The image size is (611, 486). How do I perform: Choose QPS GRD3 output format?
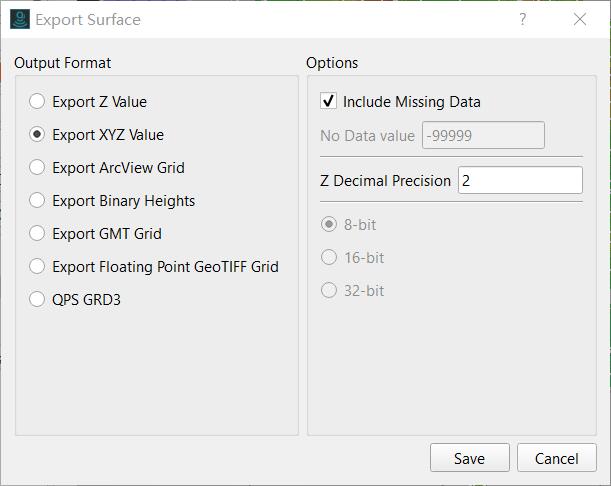(37, 300)
